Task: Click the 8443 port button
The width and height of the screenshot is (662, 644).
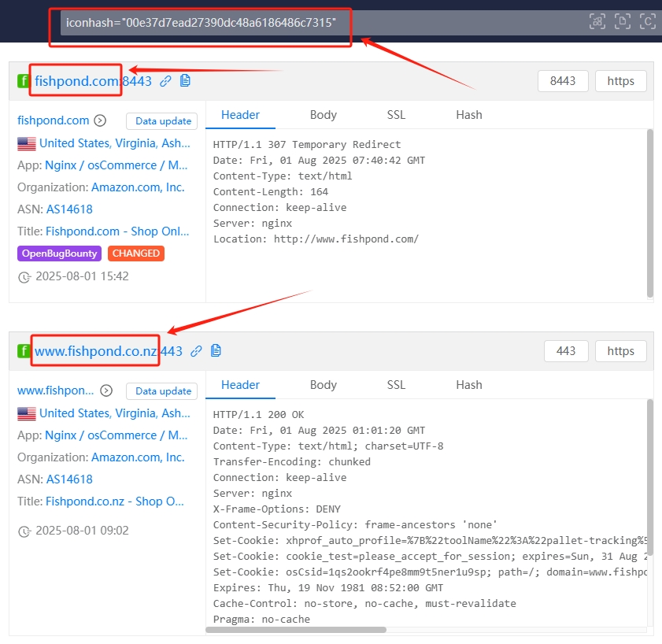Action: pos(562,81)
